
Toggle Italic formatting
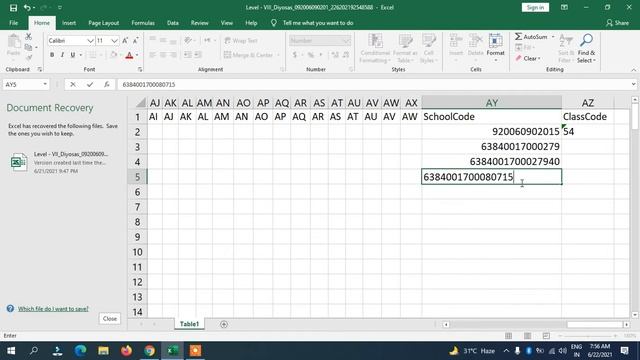point(62,55)
